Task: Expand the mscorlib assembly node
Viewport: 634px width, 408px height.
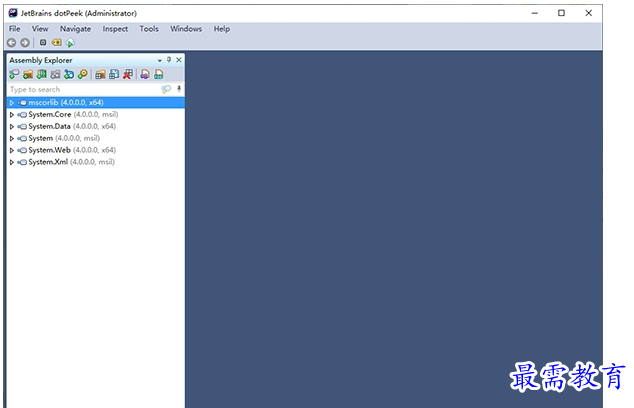Action: click(x=12, y=103)
